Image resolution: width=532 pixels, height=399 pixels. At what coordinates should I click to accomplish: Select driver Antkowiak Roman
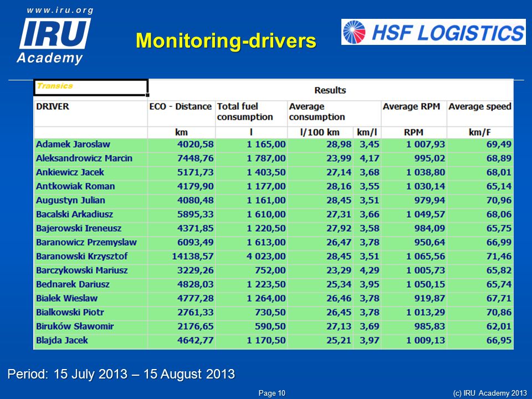(x=75, y=186)
